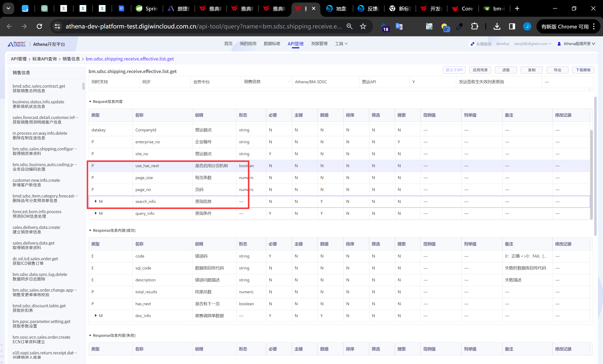Click the 建立子API button
The image size is (603, 364).
[x=454, y=70]
